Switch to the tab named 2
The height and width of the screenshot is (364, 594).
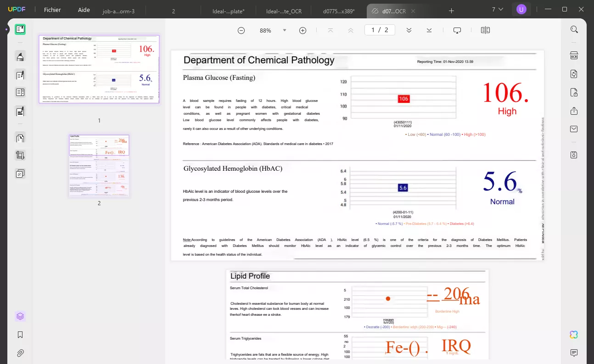coord(174,11)
